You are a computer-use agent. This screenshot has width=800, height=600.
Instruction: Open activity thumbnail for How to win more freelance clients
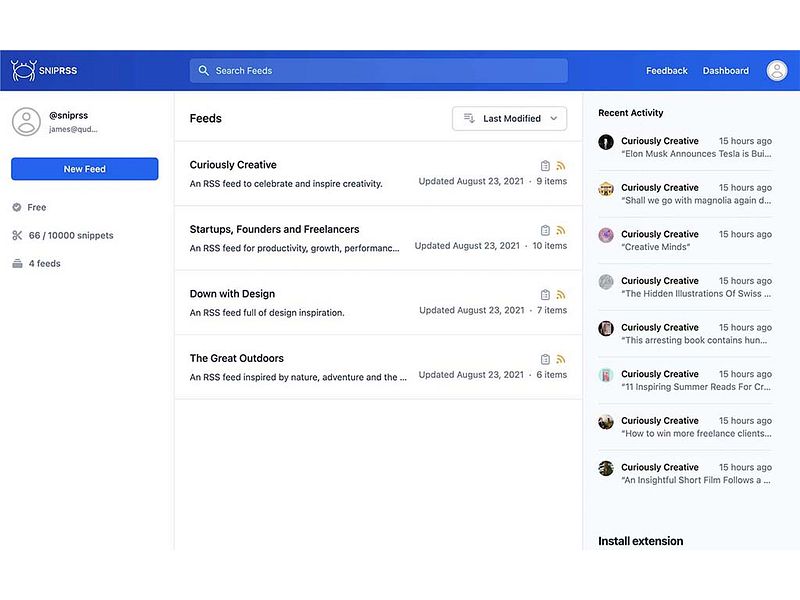(x=606, y=421)
